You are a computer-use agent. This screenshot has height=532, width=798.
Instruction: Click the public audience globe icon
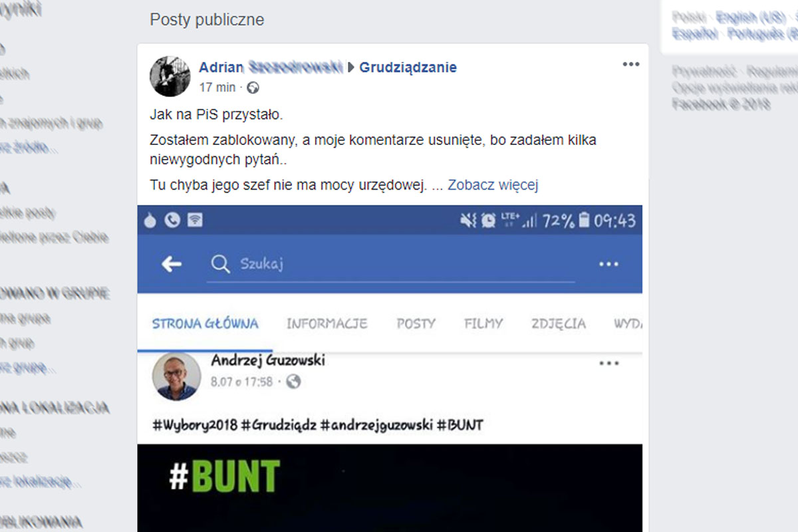pyautogui.click(x=253, y=87)
